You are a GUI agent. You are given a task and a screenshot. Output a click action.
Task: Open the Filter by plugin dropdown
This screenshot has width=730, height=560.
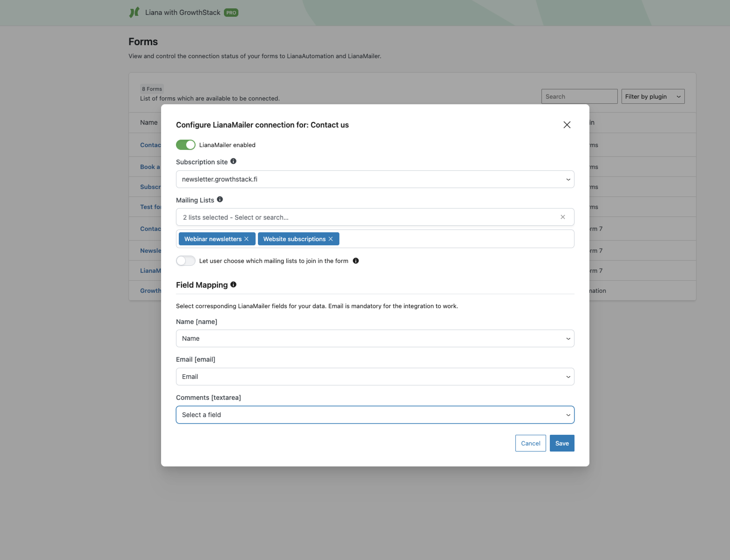[653, 96]
